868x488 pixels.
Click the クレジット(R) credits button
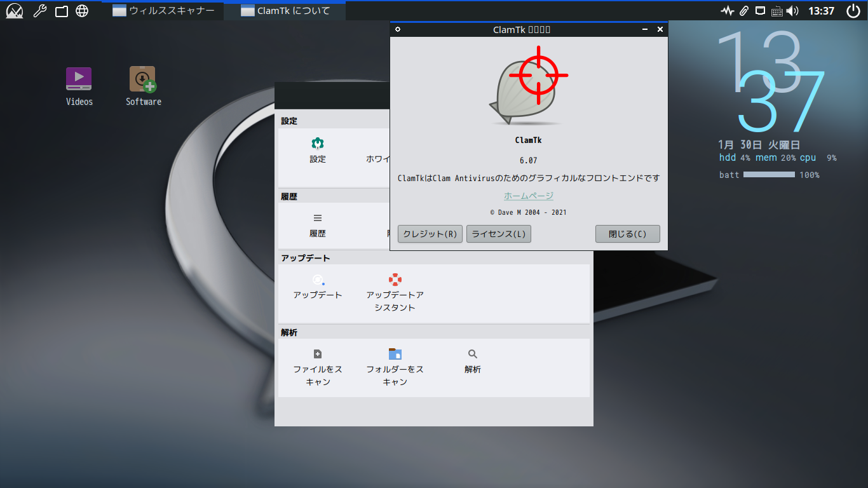coord(430,234)
